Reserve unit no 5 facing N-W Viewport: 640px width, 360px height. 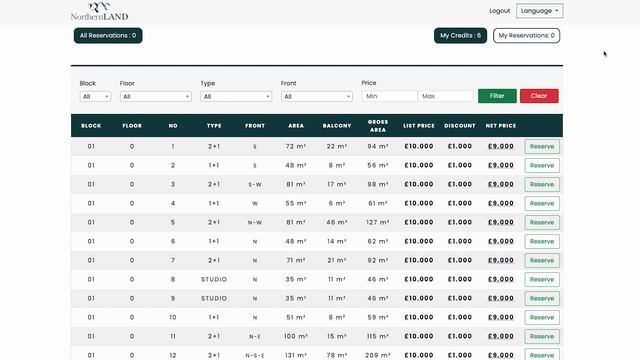(x=542, y=222)
